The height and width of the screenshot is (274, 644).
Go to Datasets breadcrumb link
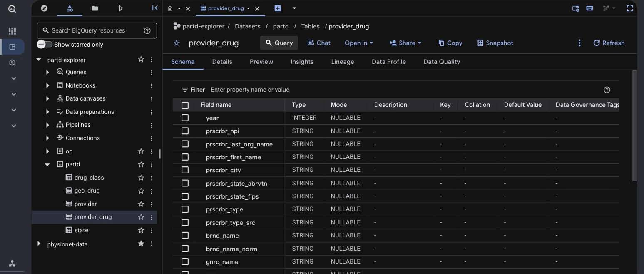[248, 26]
